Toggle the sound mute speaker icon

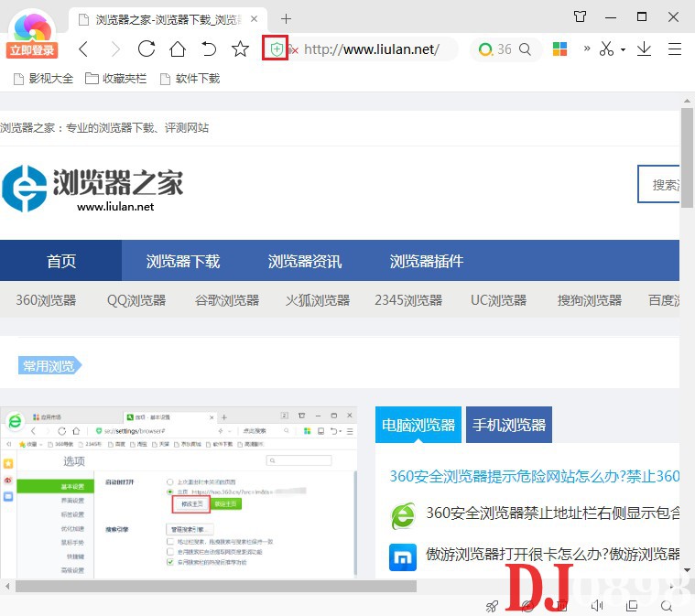[x=597, y=605]
